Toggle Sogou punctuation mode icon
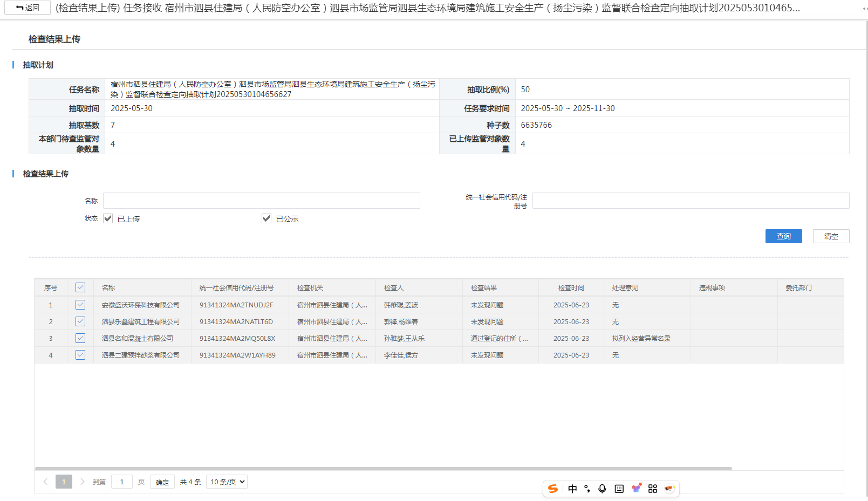 coord(587,489)
